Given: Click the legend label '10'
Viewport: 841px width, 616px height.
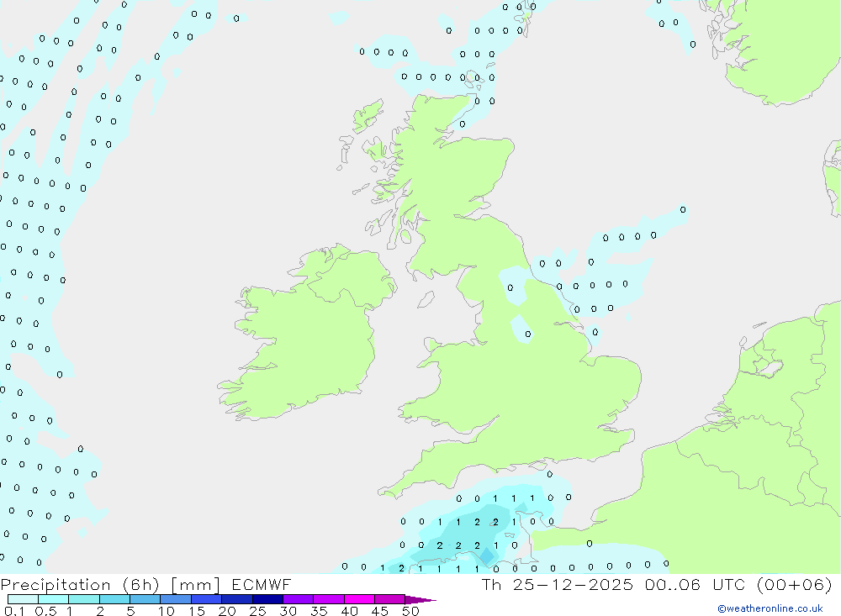Looking at the screenshot, I should pyautogui.click(x=167, y=611).
